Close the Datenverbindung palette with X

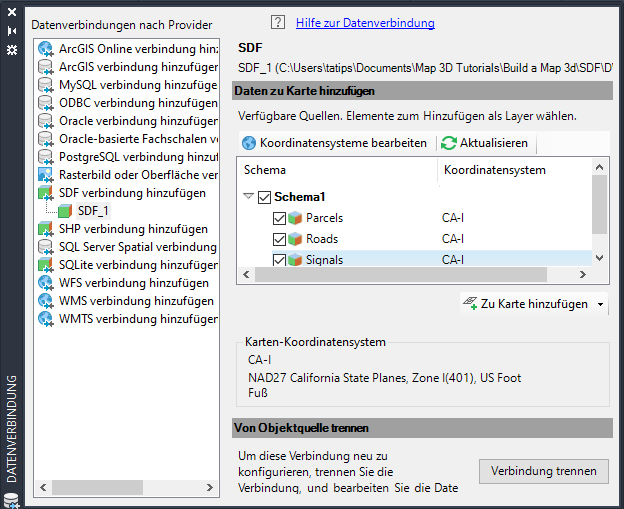click(x=12, y=12)
